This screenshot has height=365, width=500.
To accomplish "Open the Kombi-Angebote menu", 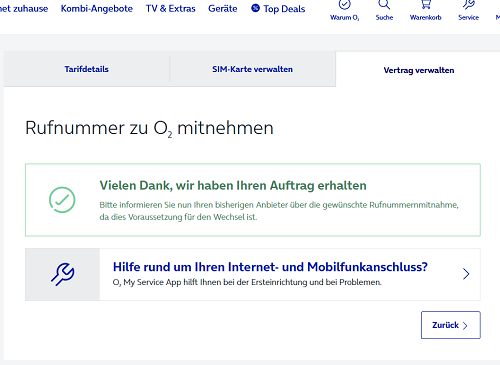I will coord(97,9).
